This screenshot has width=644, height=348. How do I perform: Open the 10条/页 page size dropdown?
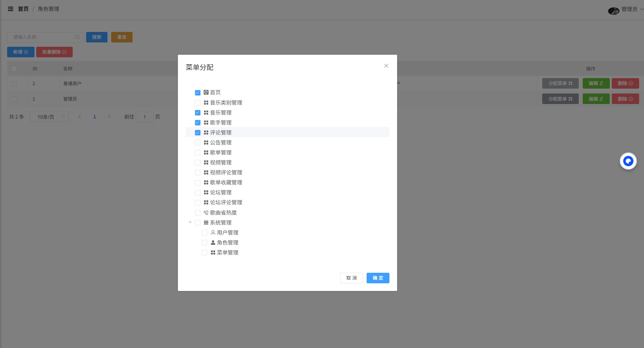(49, 117)
